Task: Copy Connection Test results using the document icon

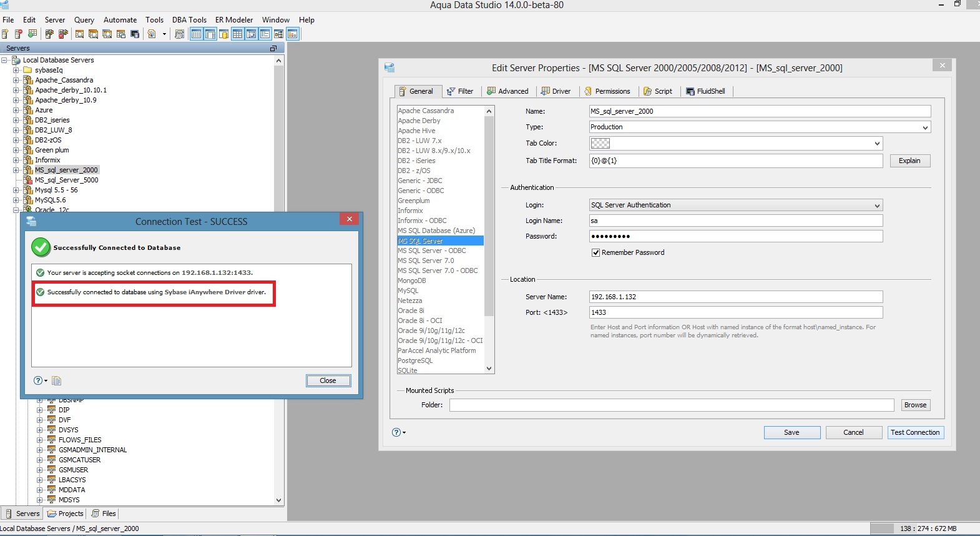Action: [56, 380]
